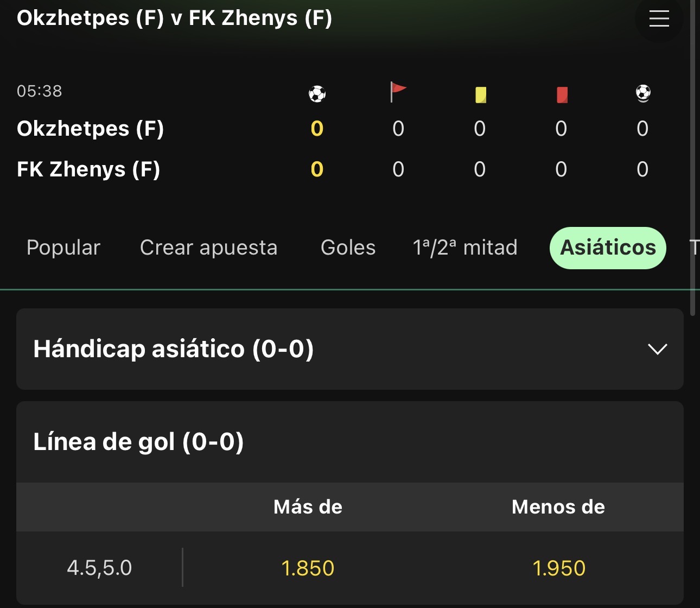Open the Goles tab
The width and height of the screenshot is (700, 608).
pyautogui.click(x=348, y=248)
